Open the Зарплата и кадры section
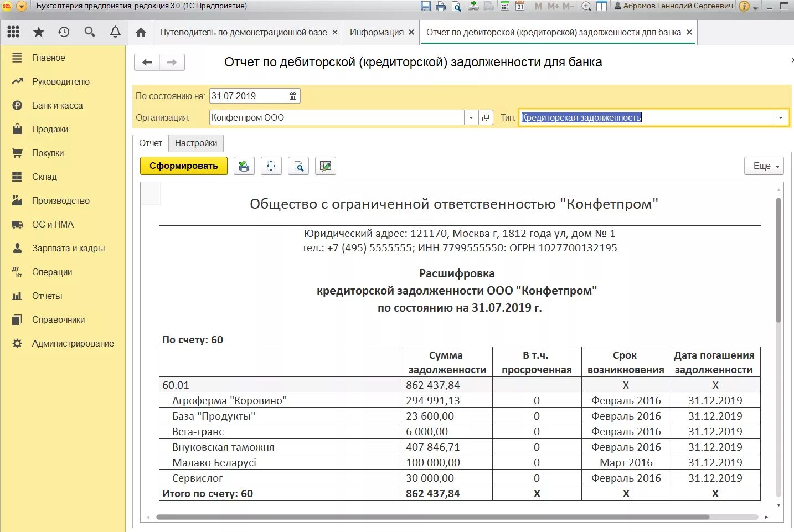794x532 pixels. coord(69,248)
